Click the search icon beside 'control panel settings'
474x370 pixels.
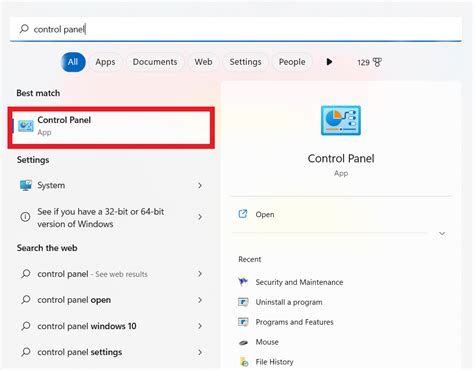click(26, 352)
